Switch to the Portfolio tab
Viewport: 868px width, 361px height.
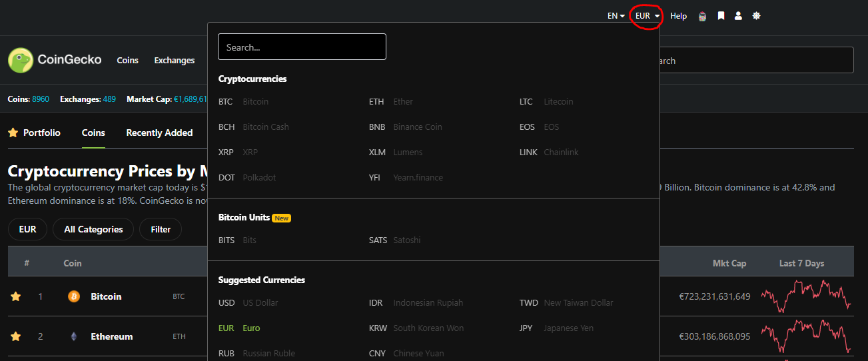coord(34,133)
